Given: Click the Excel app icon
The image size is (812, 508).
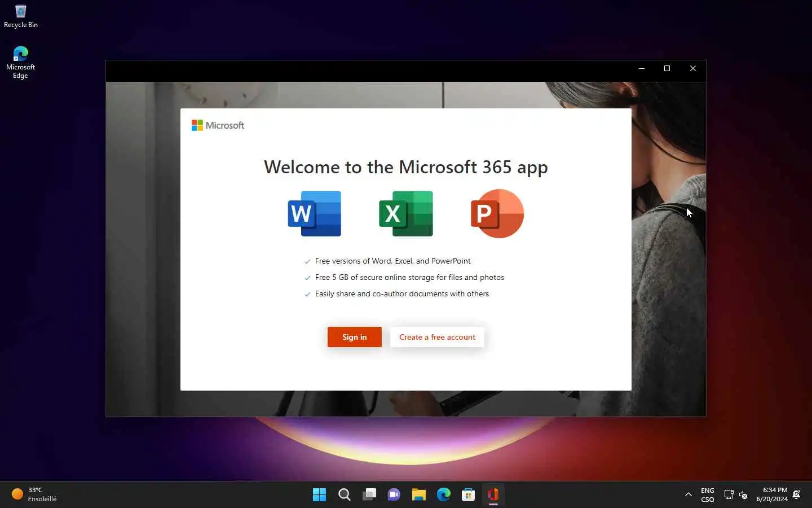Looking at the screenshot, I should pos(406,213).
